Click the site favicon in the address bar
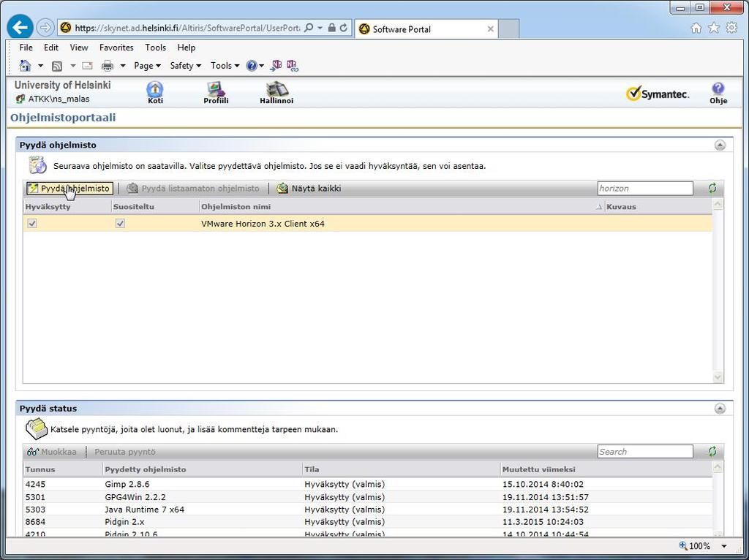The image size is (749, 560). tap(66, 29)
